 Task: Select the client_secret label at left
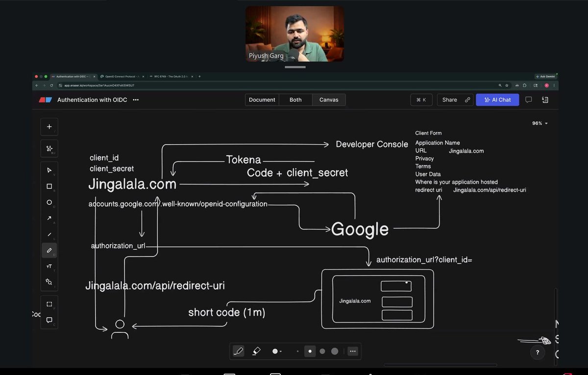click(112, 169)
